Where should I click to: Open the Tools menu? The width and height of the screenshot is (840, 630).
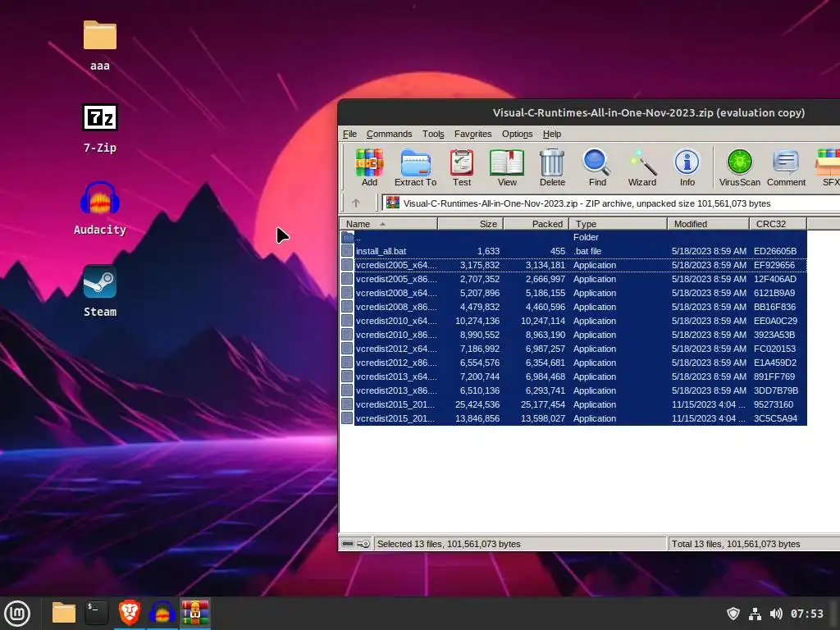(x=433, y=134)
